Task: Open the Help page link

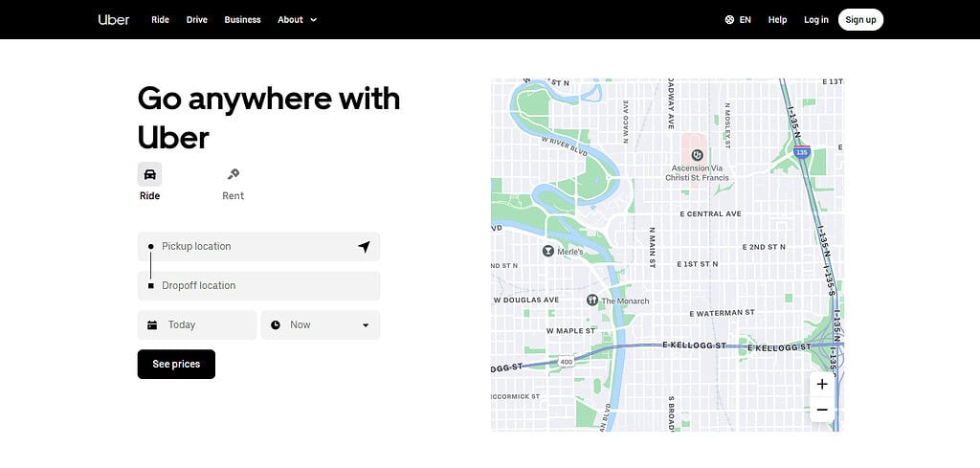Action: coord(777,19)
